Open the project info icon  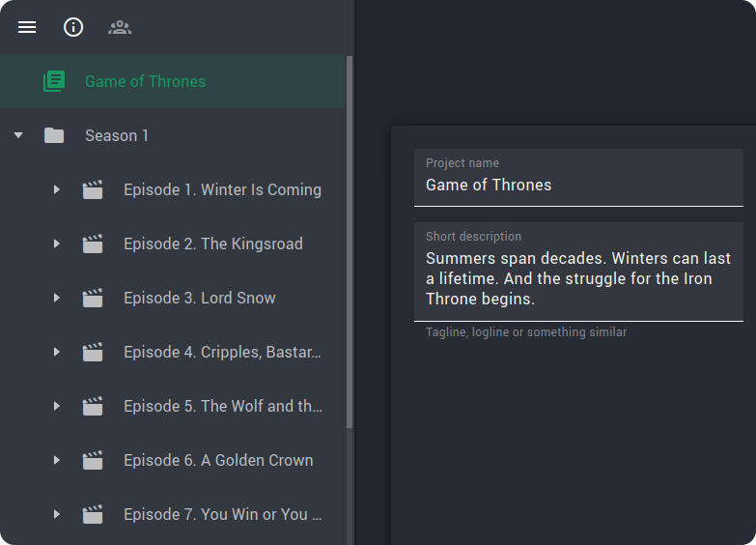tap(73, 27)
